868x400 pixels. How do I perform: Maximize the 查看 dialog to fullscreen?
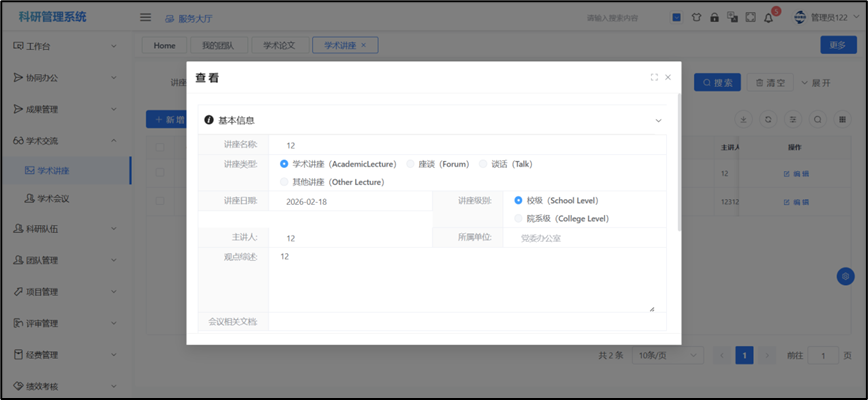click(654, 77)
